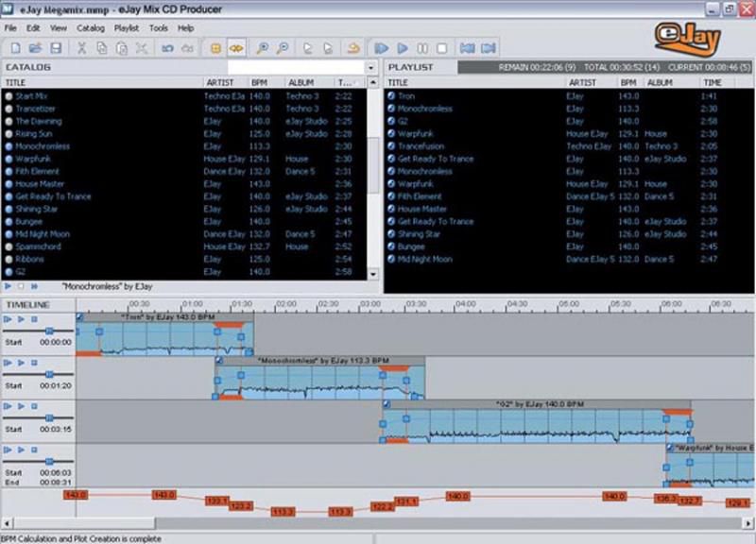This screenshot has width=756, height=544.
Task: Click the skip to previous track icon
Action: coord(467,47)
